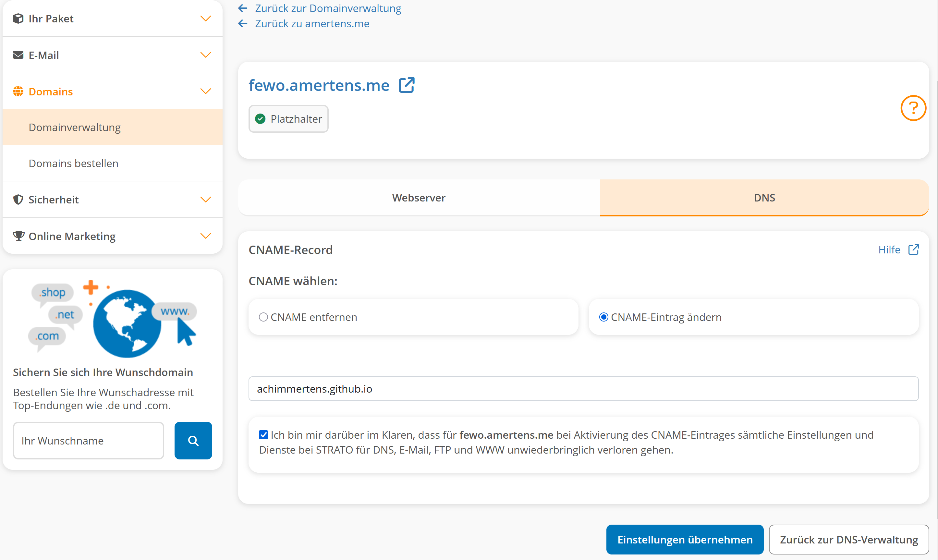Click the Domains menu label
Screen dimensions: 938x560
(51, 91)
